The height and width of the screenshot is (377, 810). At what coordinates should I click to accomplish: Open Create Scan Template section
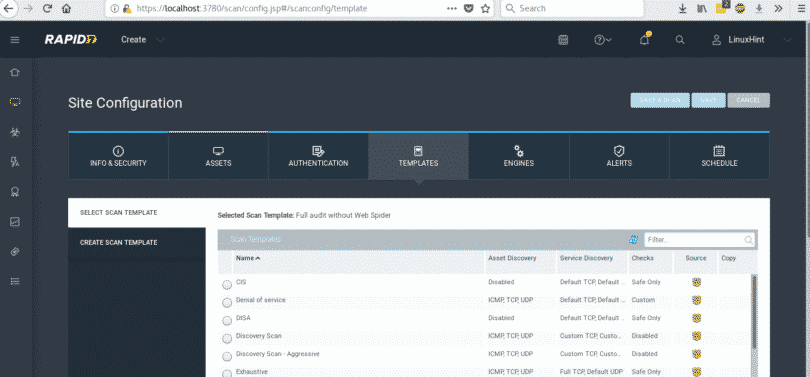[137, 242]
